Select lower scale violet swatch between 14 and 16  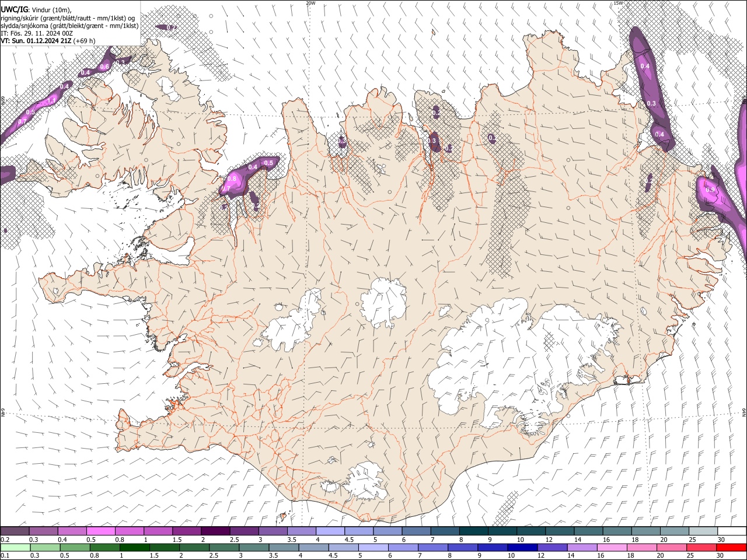tap(581, 547)
